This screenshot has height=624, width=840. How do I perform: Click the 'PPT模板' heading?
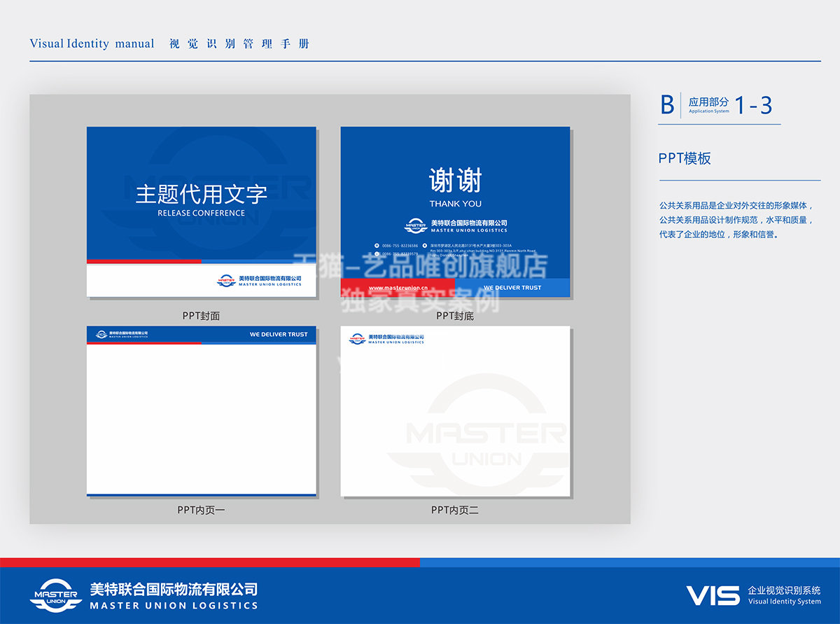(685, 158)
